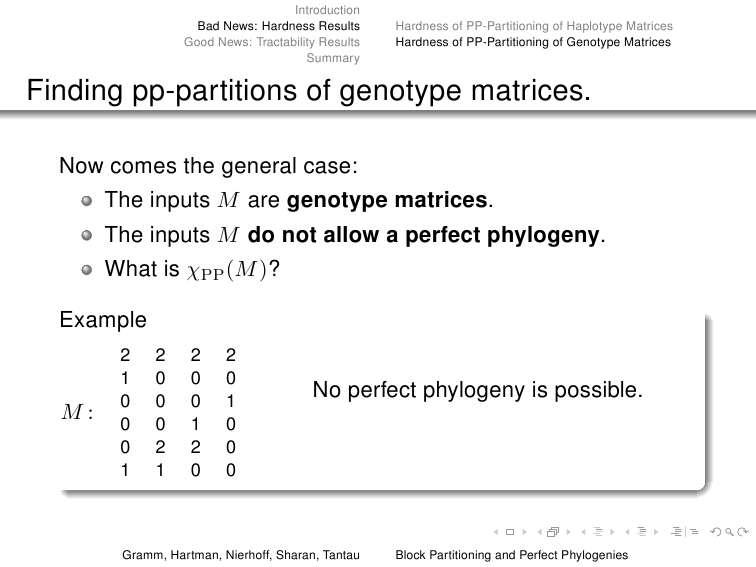The height and width of the screenshot is (567, 756).
Task: Click the slide rectangle navigation icon
Action: click(x=510, y=532)
